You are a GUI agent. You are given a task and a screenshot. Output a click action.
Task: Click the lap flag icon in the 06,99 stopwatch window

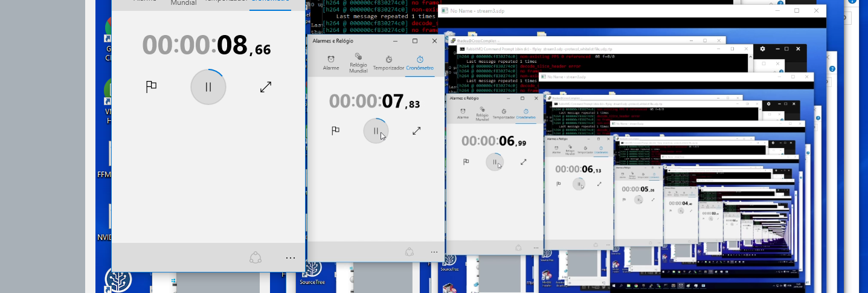point(466,162)
